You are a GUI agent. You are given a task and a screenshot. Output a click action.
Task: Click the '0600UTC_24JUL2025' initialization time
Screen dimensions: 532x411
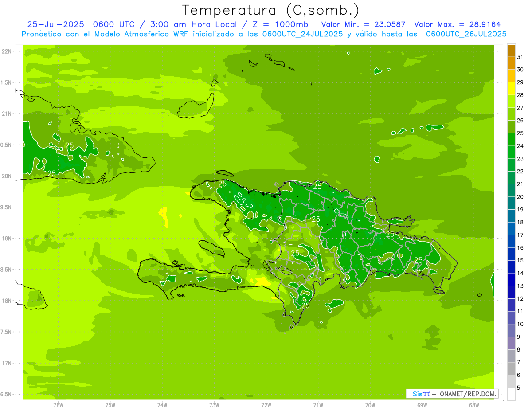pyautogui.click(x=302, y=34)
